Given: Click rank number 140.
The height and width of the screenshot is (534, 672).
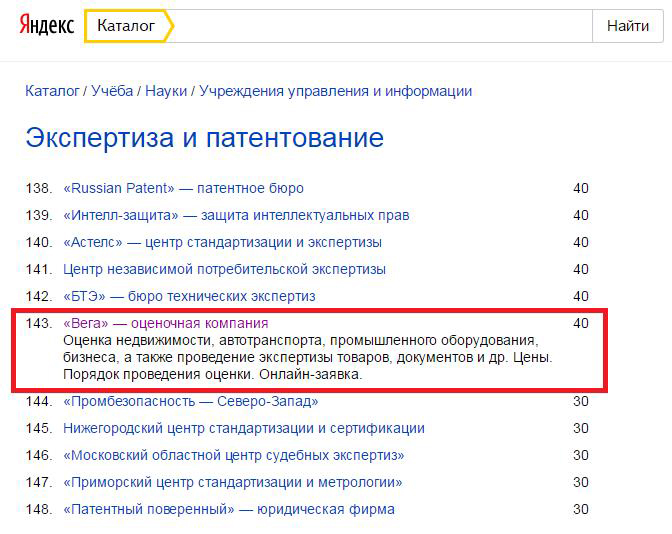Looking at the screenshot, I should pyautogui.click(x=39, y=242).
